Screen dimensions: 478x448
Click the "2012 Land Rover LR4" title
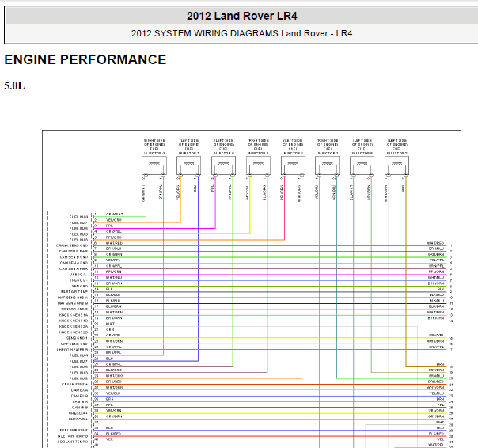tap(241, 16)
